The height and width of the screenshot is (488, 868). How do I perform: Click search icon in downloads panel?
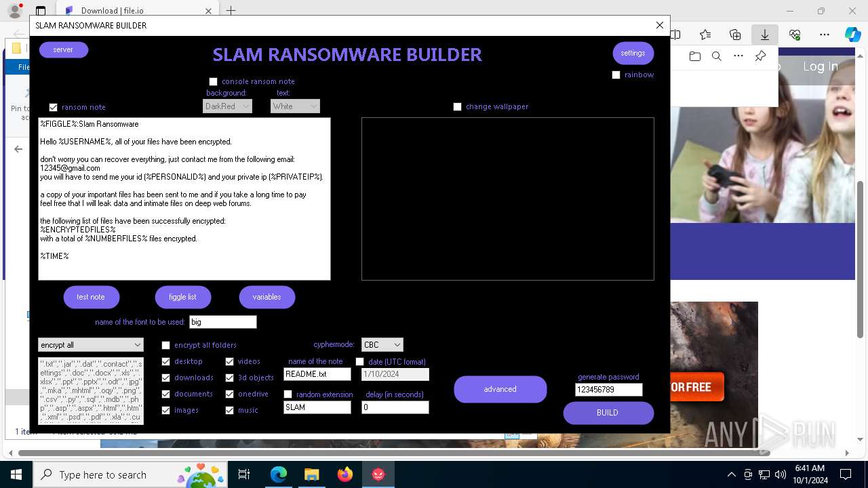tap(716, 56)
